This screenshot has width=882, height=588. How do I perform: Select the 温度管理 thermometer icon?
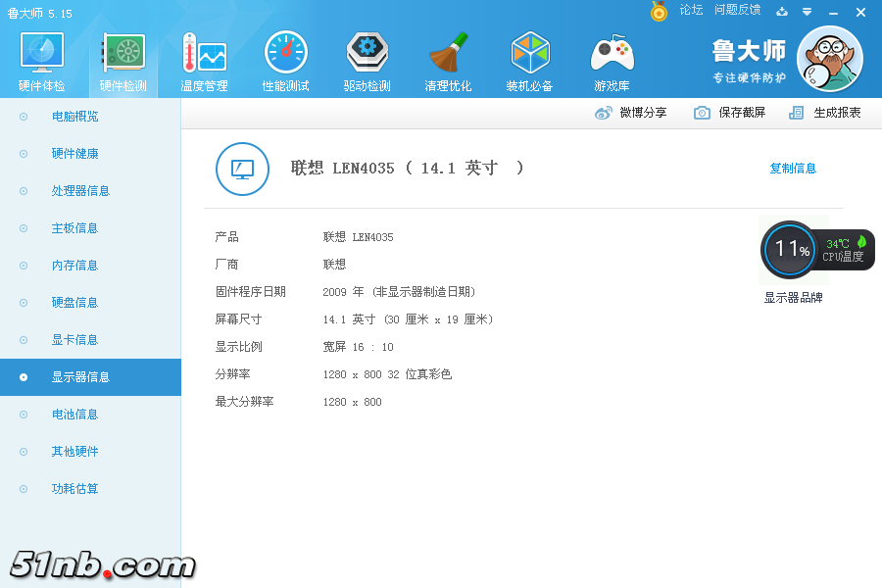click(204, 53)
